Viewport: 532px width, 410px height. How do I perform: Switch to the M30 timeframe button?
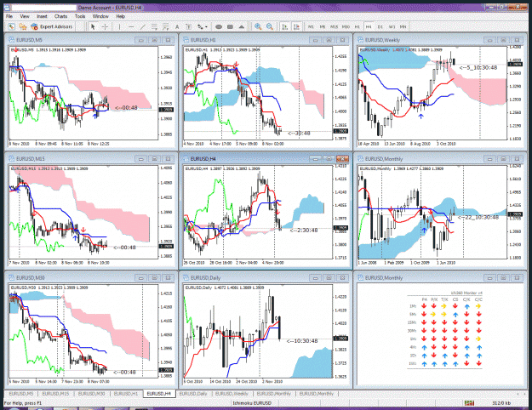pyautogui.click(x=346, y=26)
